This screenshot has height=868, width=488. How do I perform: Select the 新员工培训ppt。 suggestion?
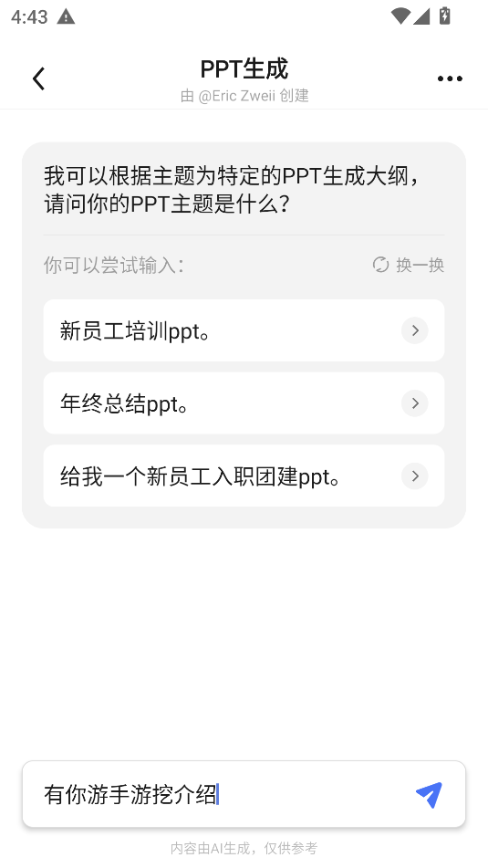pos(244,330)
